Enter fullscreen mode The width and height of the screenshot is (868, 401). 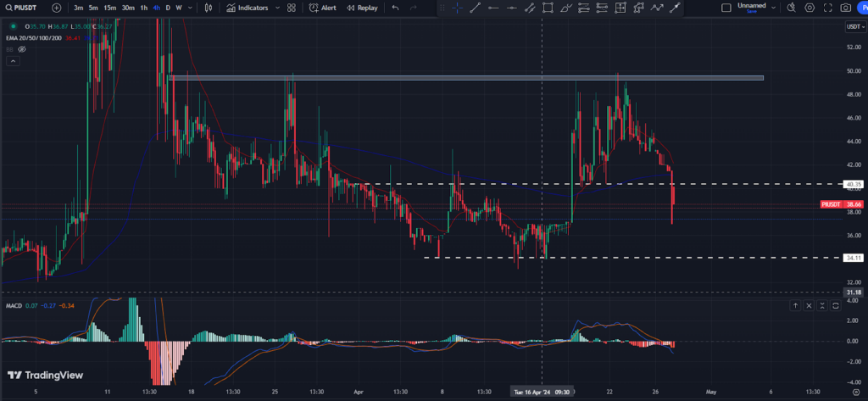click(827, 8)
